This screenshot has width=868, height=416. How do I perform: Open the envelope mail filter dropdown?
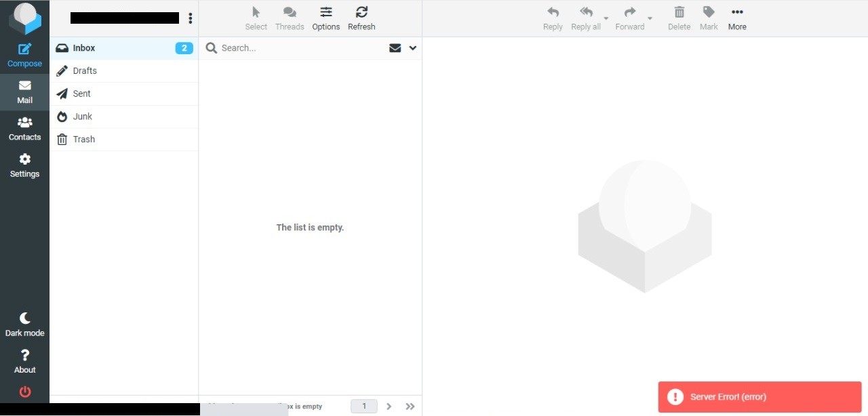(395, 48)
